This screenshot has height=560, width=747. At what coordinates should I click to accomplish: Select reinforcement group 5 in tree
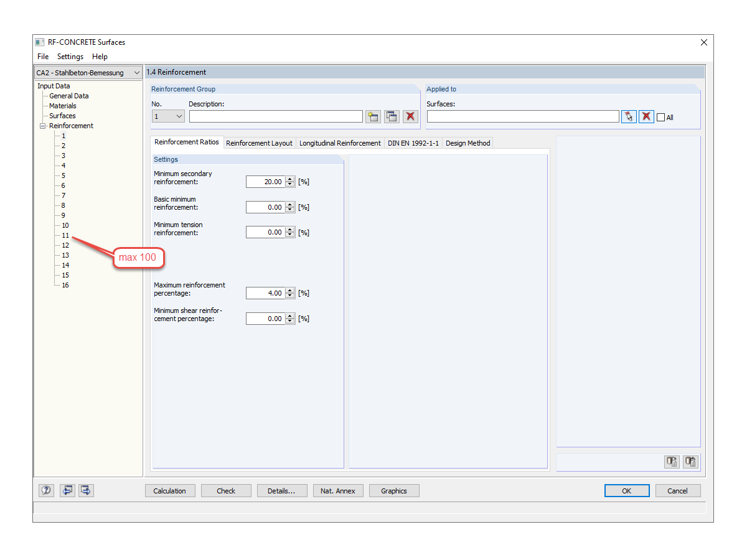(x=63, y=175)
